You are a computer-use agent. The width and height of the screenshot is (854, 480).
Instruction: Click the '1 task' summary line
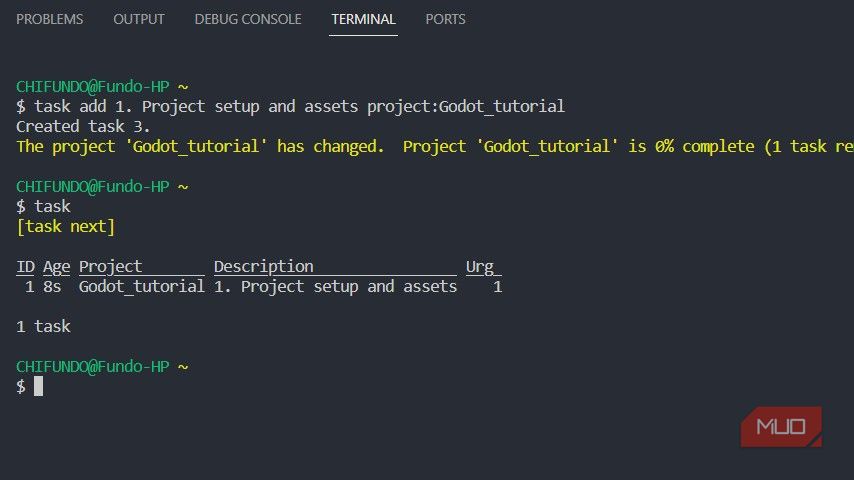(43, 326)
